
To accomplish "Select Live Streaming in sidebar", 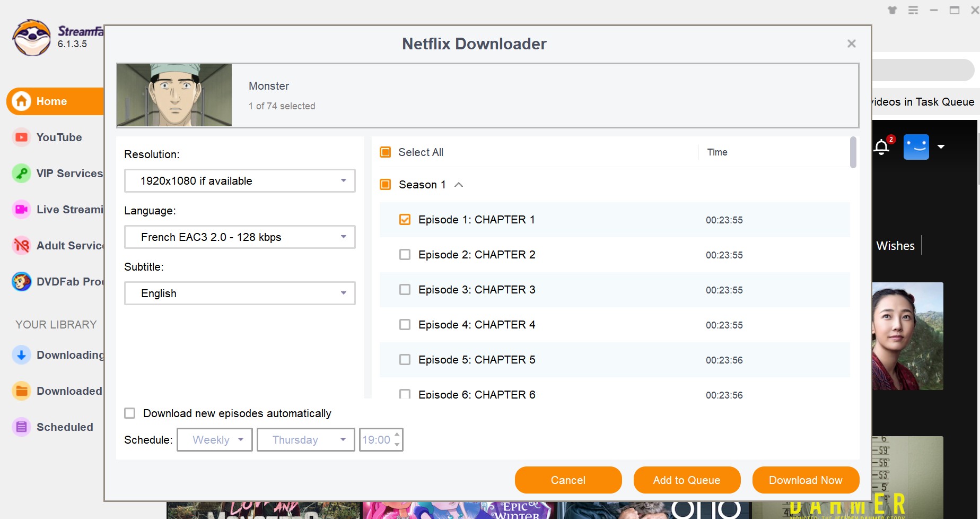I will [x=70, y=210].
